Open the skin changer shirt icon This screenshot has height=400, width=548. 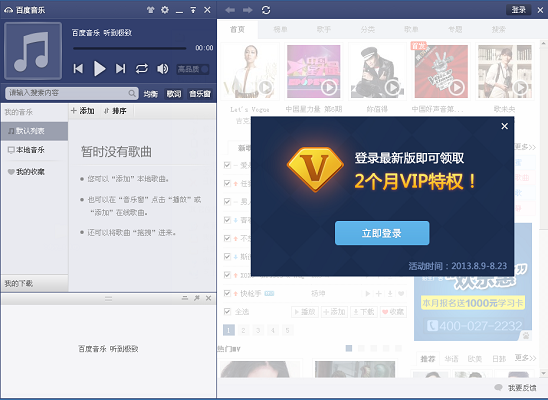click(151, 10)
